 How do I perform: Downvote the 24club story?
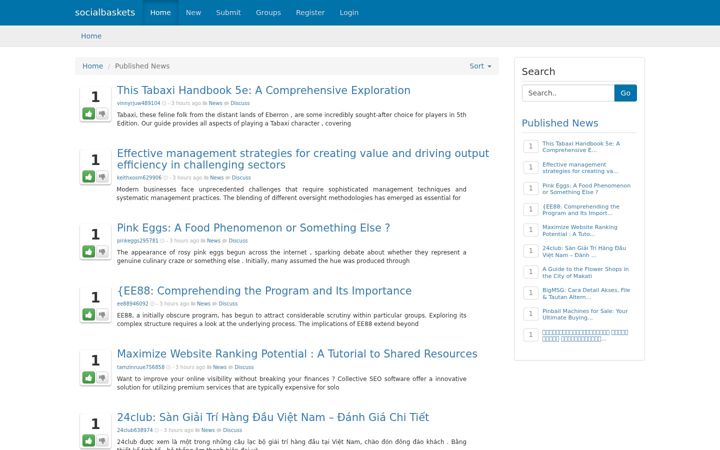[102, 440]
